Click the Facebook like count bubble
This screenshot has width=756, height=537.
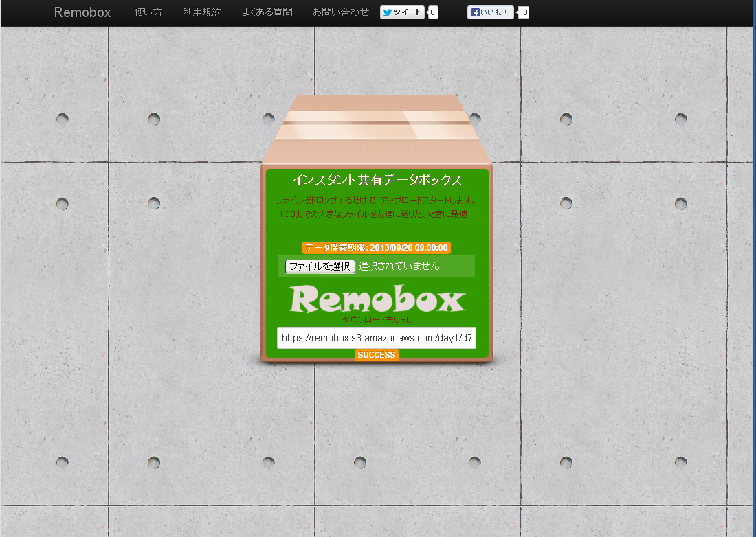pos(525,12)
